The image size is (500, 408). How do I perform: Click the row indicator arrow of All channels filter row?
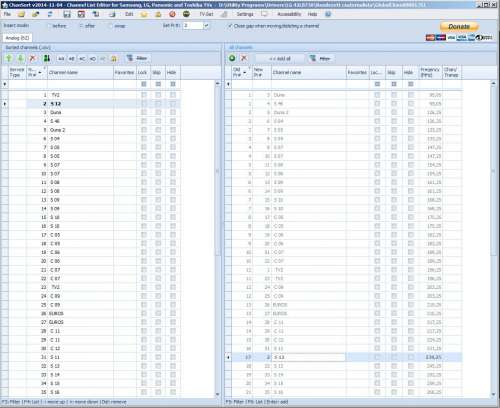[228, 84]
